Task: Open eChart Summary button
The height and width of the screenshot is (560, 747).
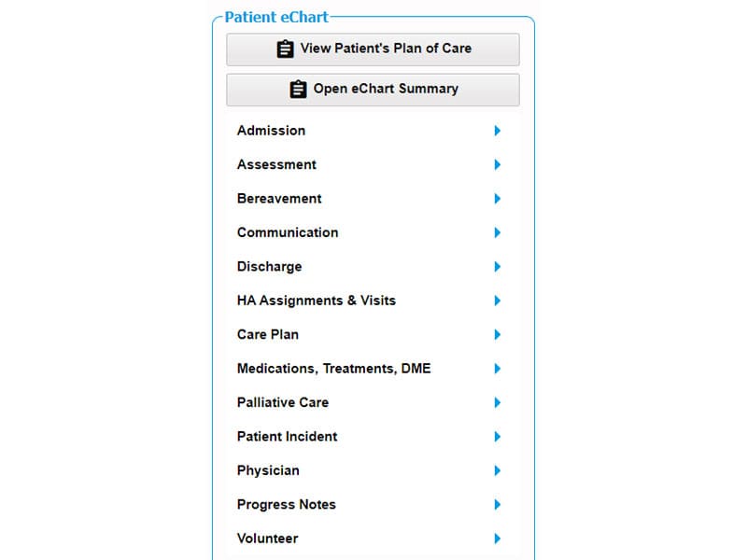Action: [373, 90]
